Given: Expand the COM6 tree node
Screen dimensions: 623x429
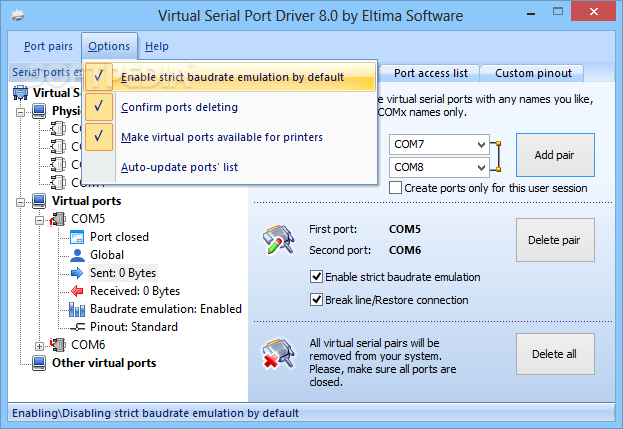Looking at the screenshot, I should [x=39, y=346].
